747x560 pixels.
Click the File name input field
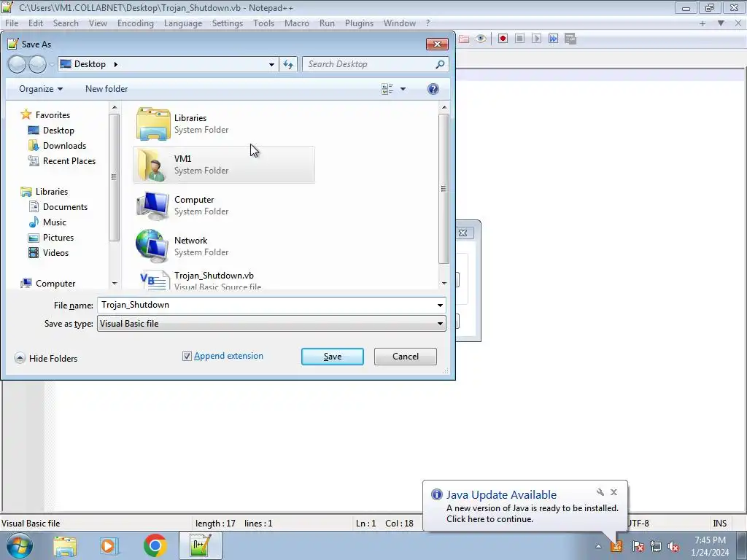point(267,306)
